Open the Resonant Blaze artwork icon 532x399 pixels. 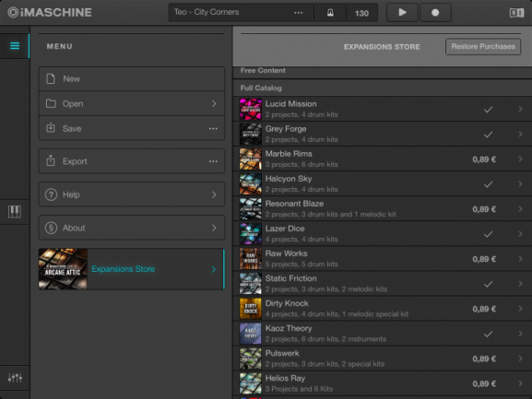[x=251, y=209]
